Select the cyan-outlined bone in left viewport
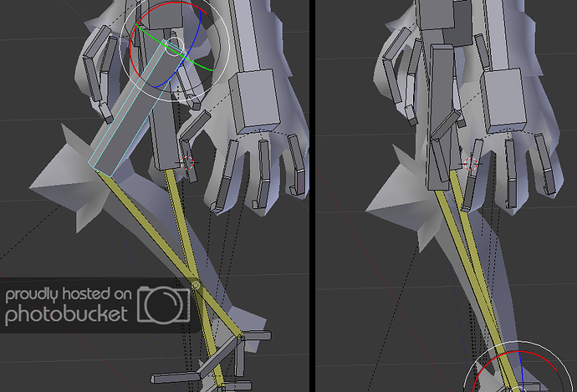Screen dimensions: 577x392 tap(136, 109)
